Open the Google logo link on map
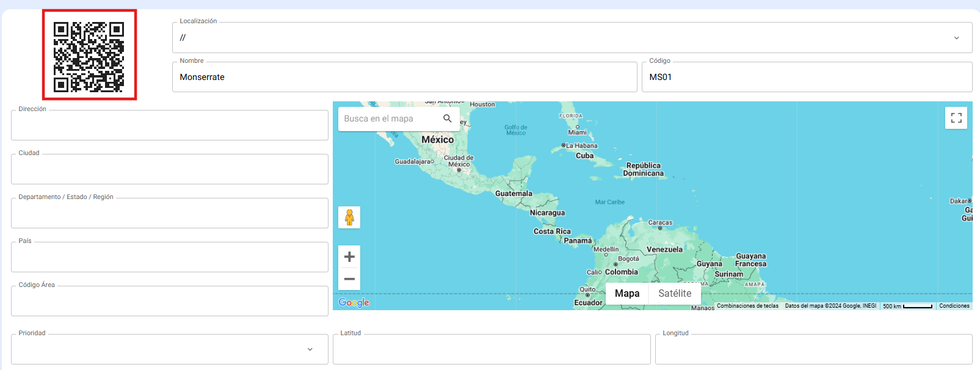The width and height of the screenshot is (980, 370). pos(354,302)
